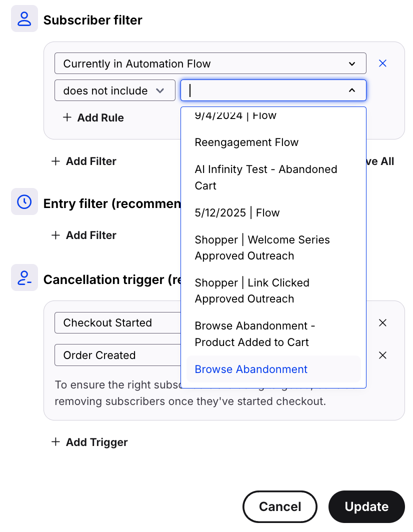Viewport: 413px width, 532px height.
Task: Remove the Checkout Started trigger
Action: tap(382, 323)
